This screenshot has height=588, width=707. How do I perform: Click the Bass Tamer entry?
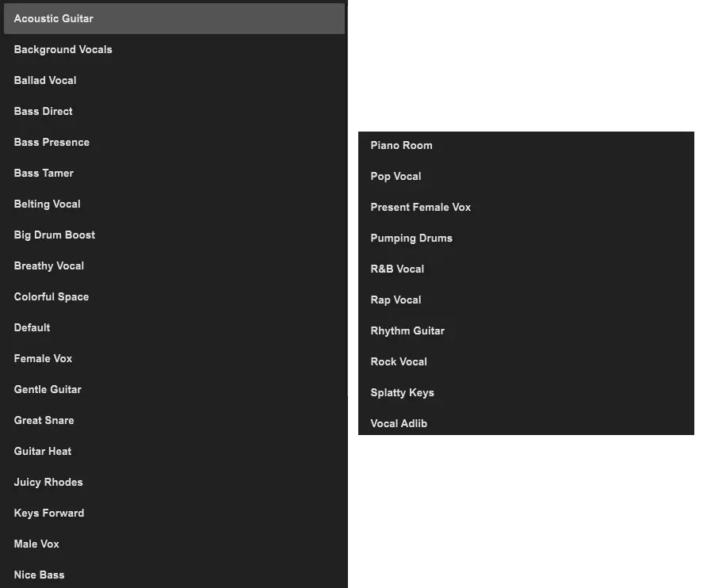(44, 173)
